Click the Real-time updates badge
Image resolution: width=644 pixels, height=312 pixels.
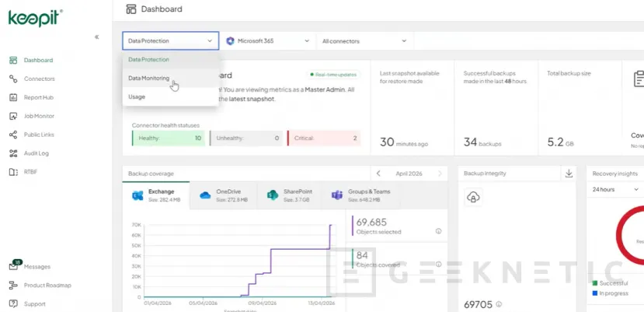(x=333, y=75)
